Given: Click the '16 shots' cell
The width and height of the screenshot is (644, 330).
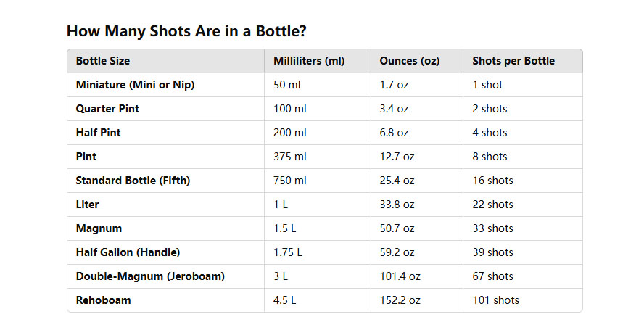Looking at the screenshot, I should [492, 181].
